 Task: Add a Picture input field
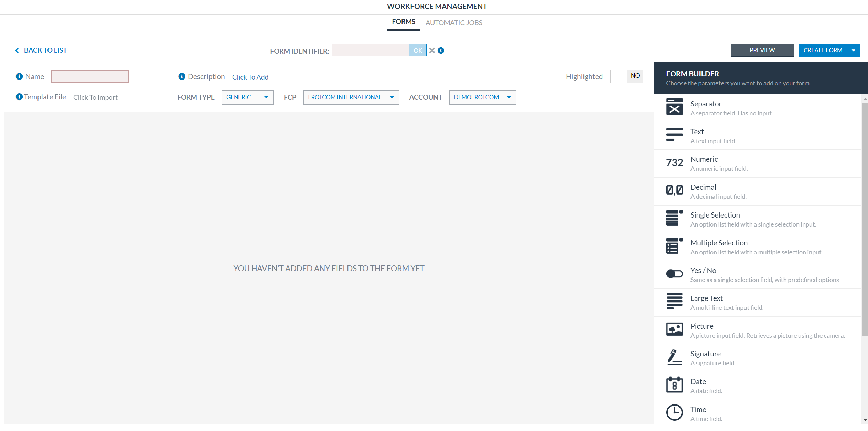point(701,330)
